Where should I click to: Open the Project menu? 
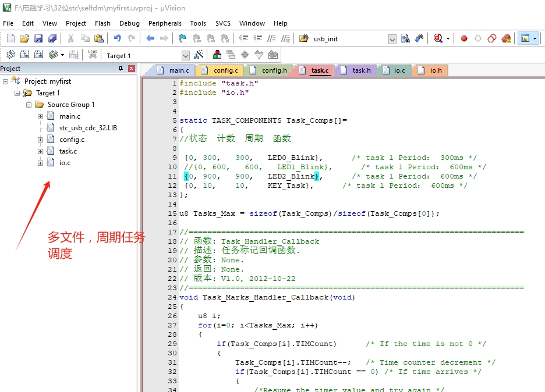pos(76,23)
